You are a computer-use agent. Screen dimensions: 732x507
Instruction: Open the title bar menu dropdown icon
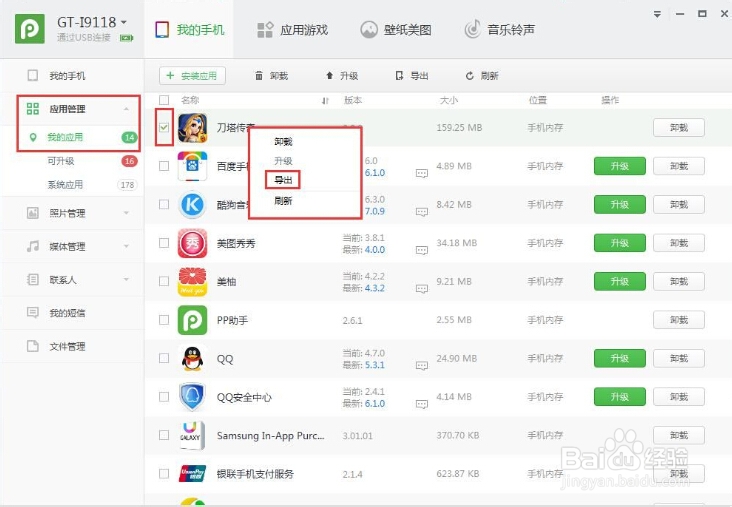click(x=657, y=14)
